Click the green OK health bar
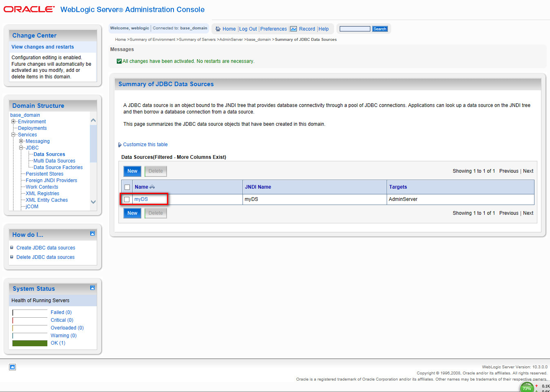Image resolution: width=550 pixels, height=392 pixels. tap(30, 343)
